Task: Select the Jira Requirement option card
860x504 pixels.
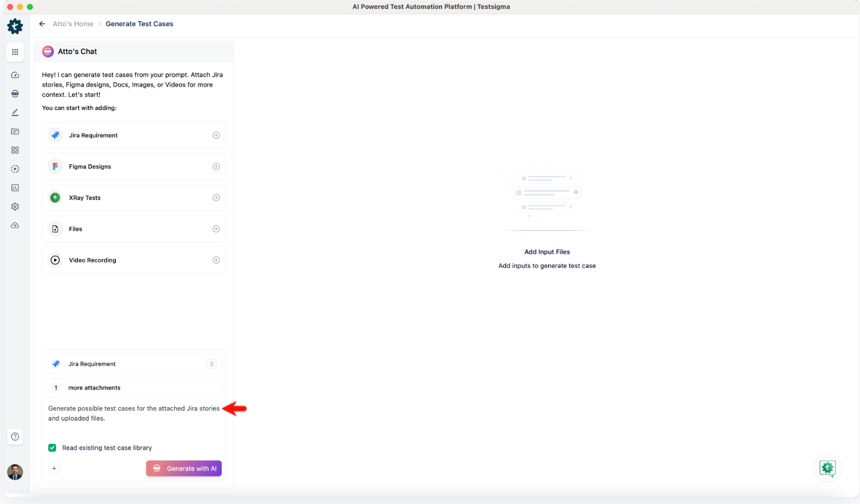Action: pyautogui.click(x=134, y=135)
